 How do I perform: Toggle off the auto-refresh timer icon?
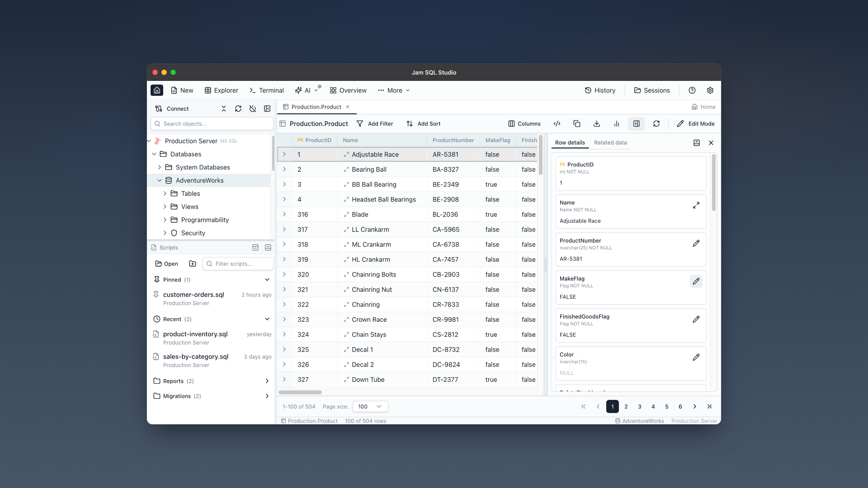click(253, 108)
